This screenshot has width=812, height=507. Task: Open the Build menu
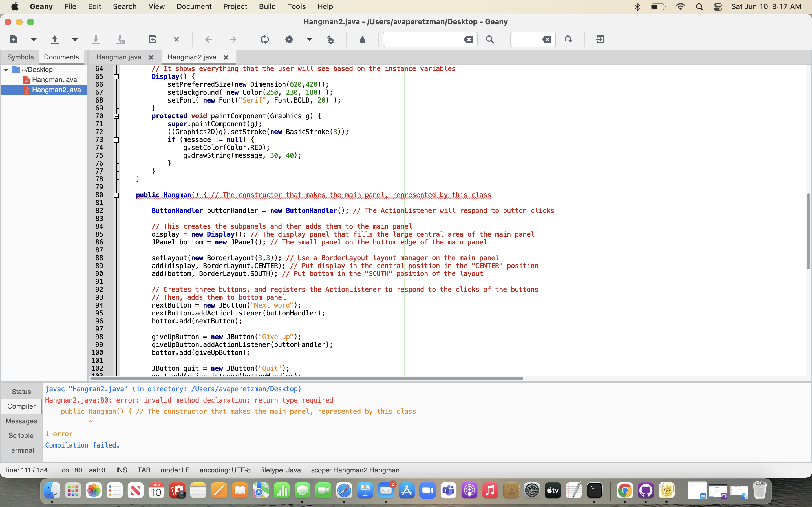pyautogui.click(x=267, y=6)
